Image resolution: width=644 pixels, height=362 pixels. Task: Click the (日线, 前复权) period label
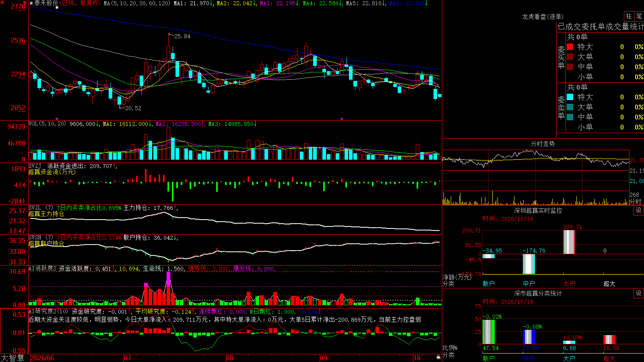coord(80,3)
